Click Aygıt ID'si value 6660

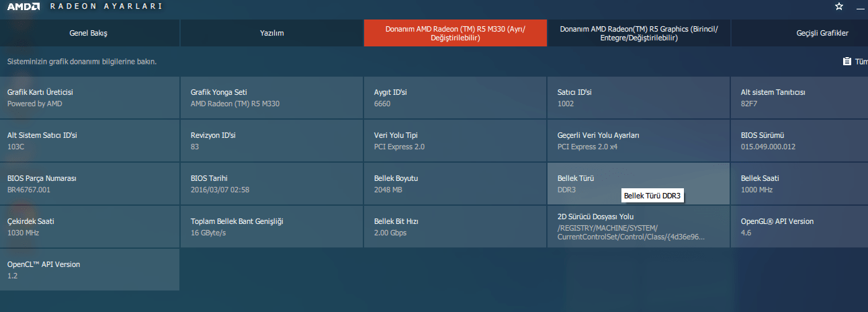point(382,104)
